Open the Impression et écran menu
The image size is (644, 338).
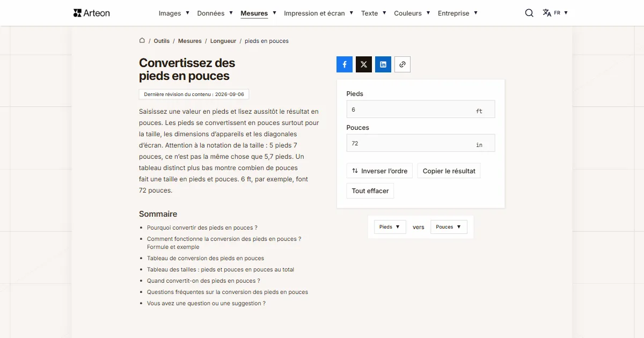pyautogui.click(x=319, y=13)
